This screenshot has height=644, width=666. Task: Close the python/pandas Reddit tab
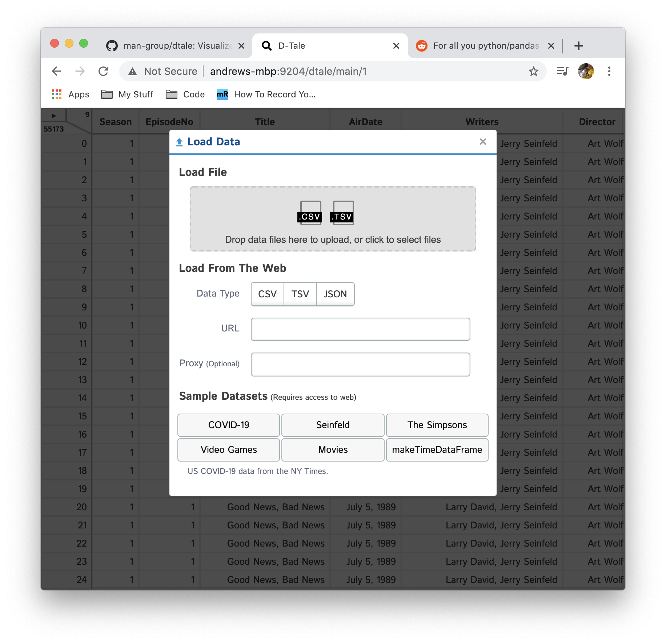tap(551, 46)
